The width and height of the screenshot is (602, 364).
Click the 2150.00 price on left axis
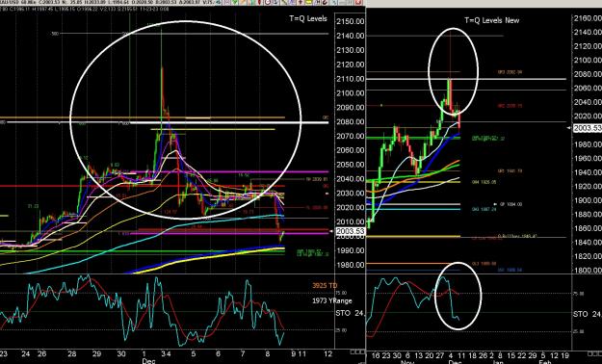(351, 21)
